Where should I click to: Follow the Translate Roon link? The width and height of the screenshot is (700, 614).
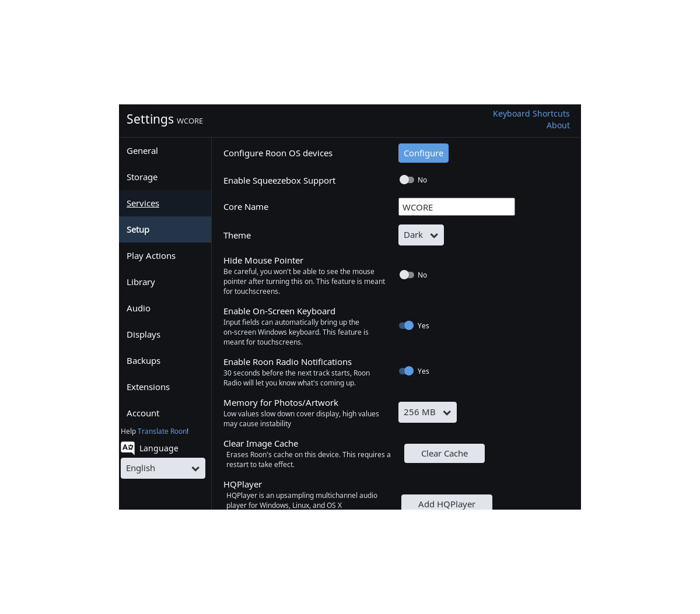(x=162, y=431)
